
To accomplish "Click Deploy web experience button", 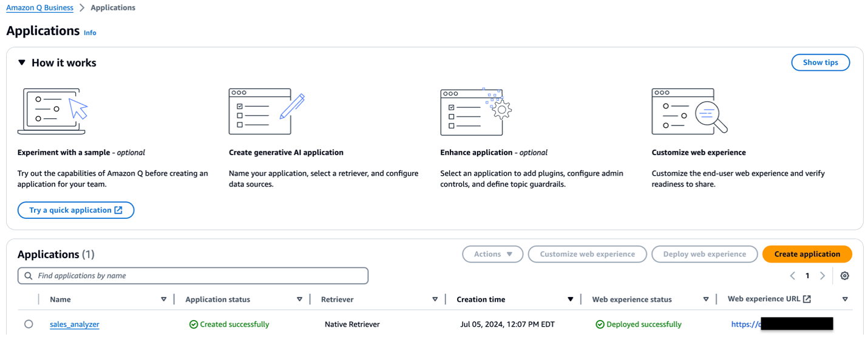I will tap(705, 254).
